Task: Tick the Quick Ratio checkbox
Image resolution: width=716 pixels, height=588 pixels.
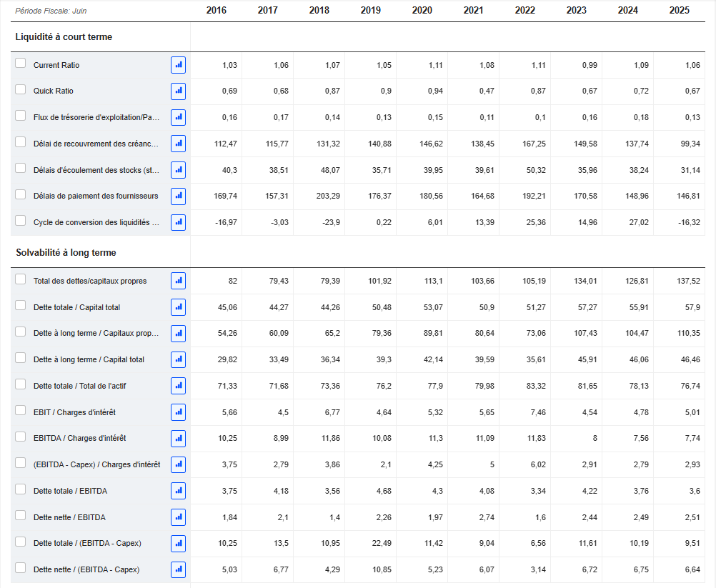Action: pos(21,89)
